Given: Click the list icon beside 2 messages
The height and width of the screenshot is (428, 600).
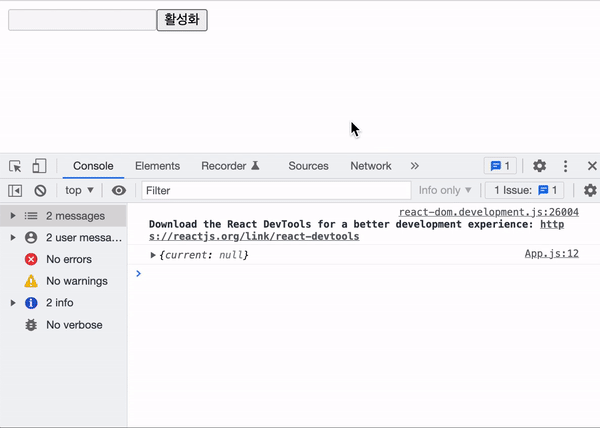Looking at the screenshot, I should 31,216.
